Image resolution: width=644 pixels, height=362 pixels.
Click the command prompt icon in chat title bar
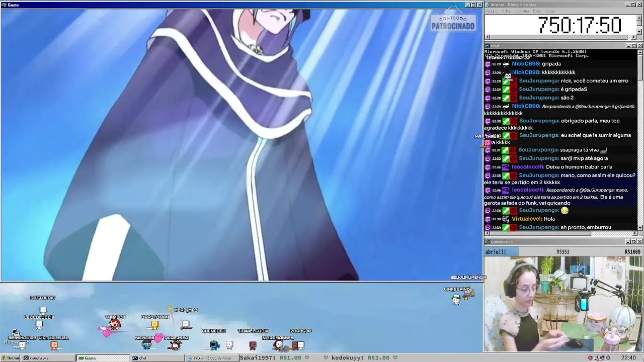pyautogui.click(x=488, y=46)
